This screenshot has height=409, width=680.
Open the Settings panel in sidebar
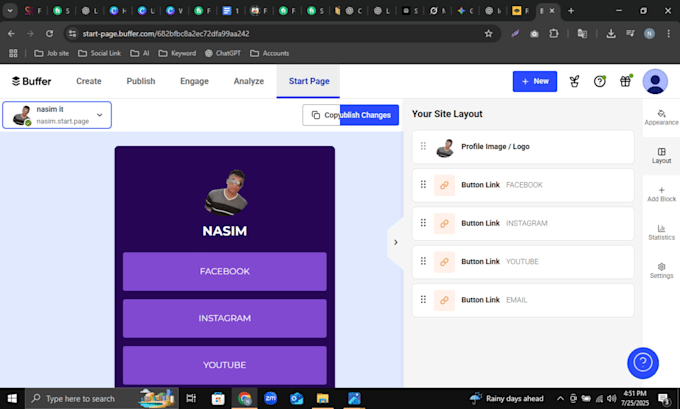(x=661, y=271)
